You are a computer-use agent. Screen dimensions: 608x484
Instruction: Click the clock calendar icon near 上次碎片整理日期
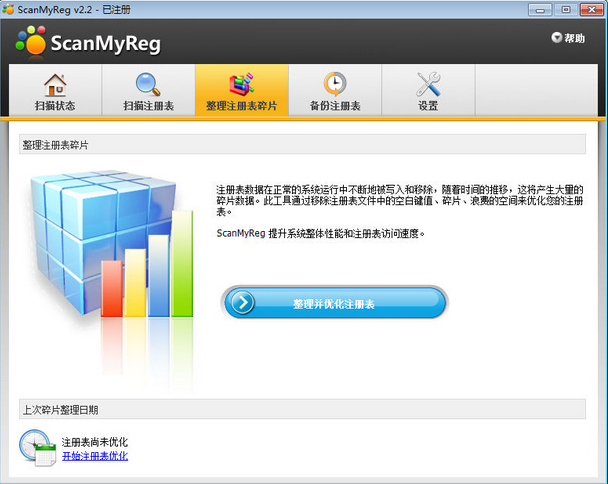37,448
